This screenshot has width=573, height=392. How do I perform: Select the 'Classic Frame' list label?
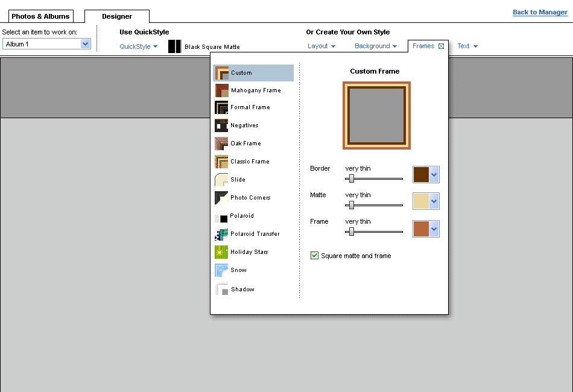coord(250,162)
